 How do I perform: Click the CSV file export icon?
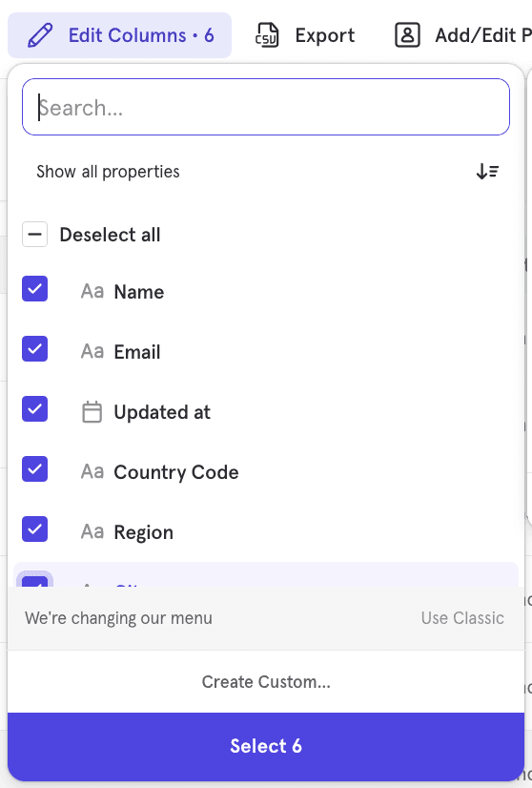(x=267, y=35)
